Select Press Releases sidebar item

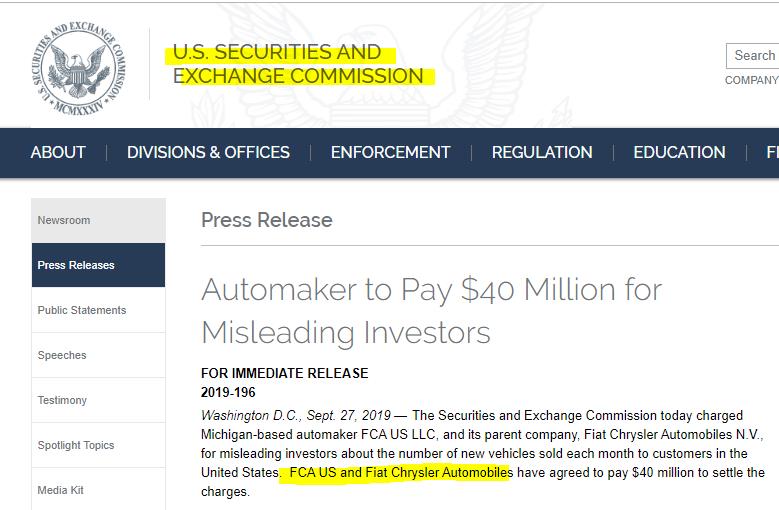tap(98, 265)
